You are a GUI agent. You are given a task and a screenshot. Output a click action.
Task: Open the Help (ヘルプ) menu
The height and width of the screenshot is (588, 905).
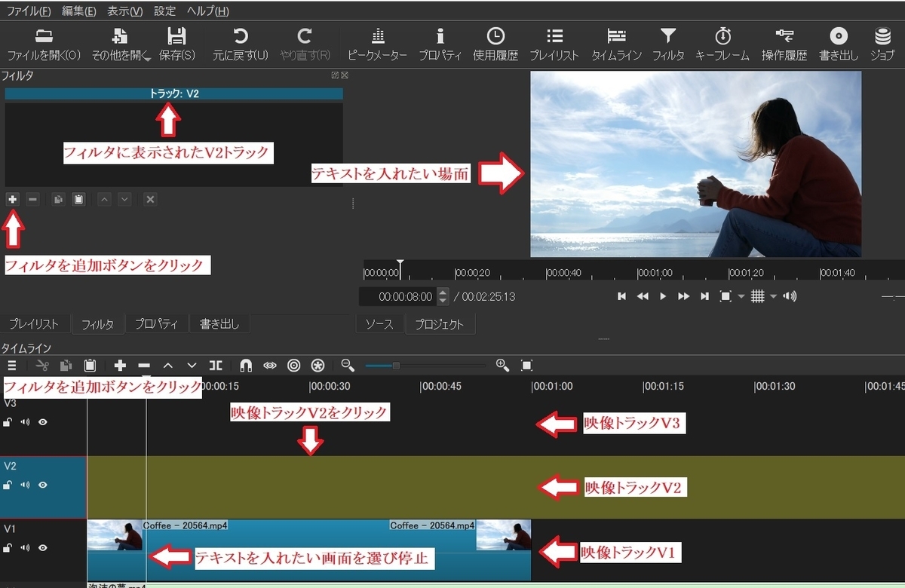[207, 11]
